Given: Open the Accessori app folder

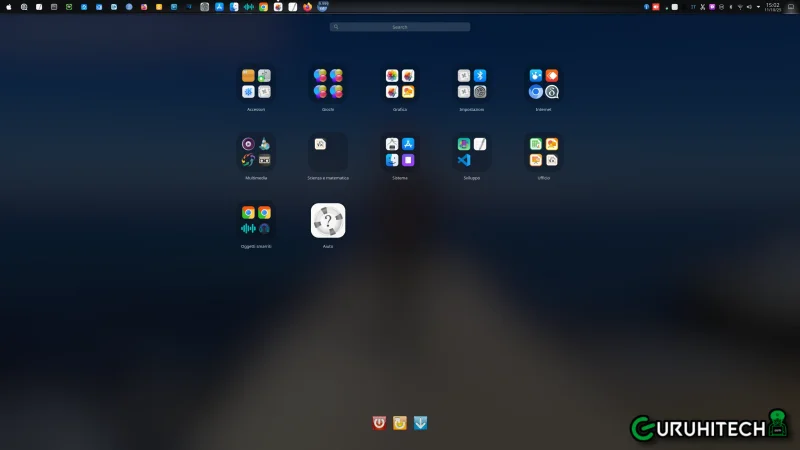Looking at the screenshot, I should (256, 84).
